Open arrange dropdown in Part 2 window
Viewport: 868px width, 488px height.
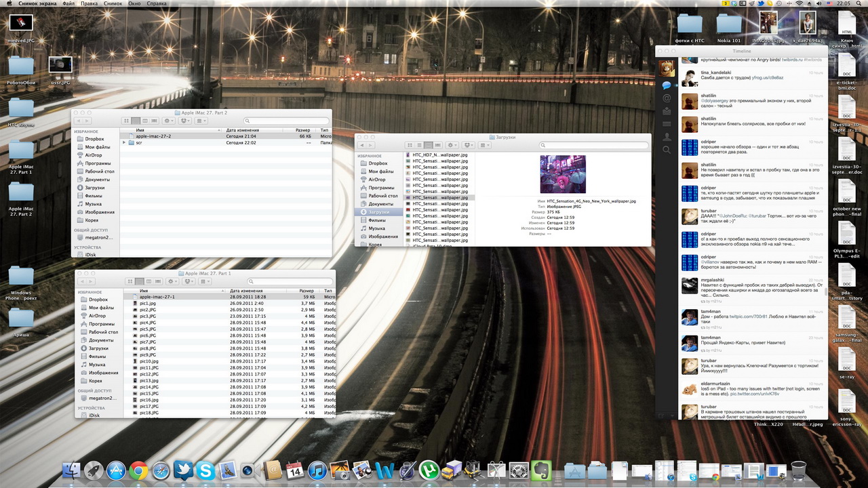click(202, 121)
